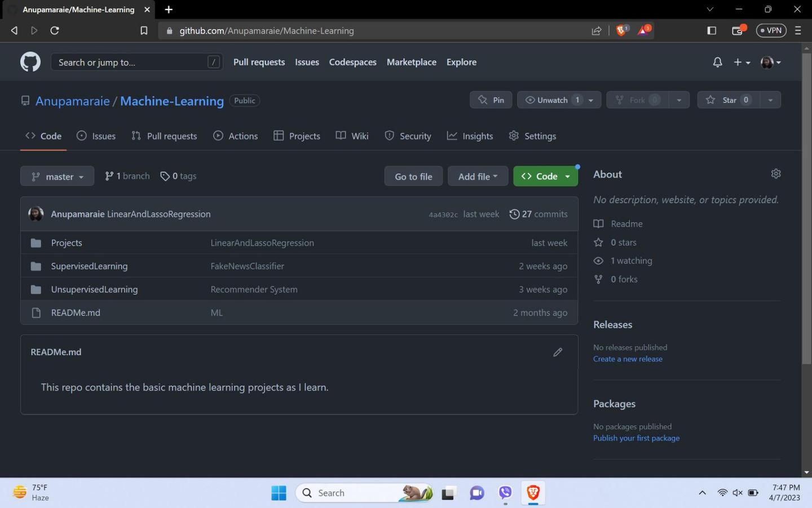This screenshot has height=508, width=812.
Task: Click the Anupamaraie owner link
Action: click(73, 101)
